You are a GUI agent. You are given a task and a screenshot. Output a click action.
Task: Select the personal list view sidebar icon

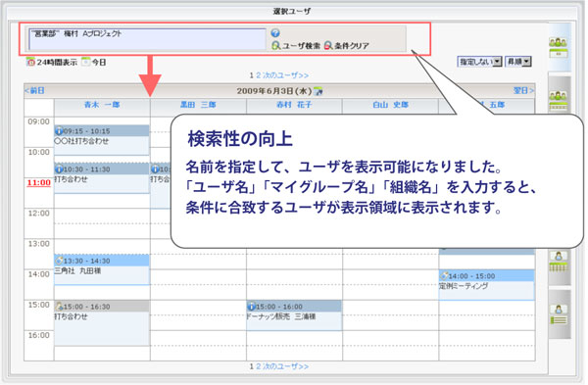pyautogui.click(x=559, y=314)
